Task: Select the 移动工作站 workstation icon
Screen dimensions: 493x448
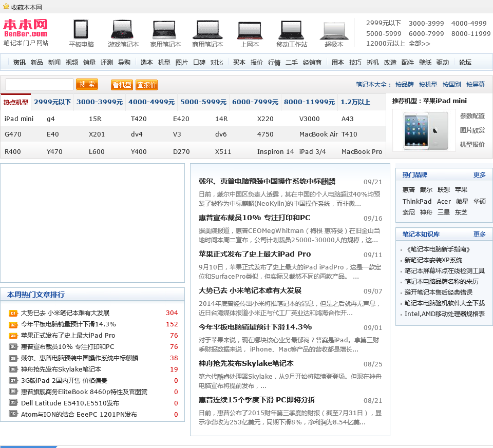Action: 292,30
